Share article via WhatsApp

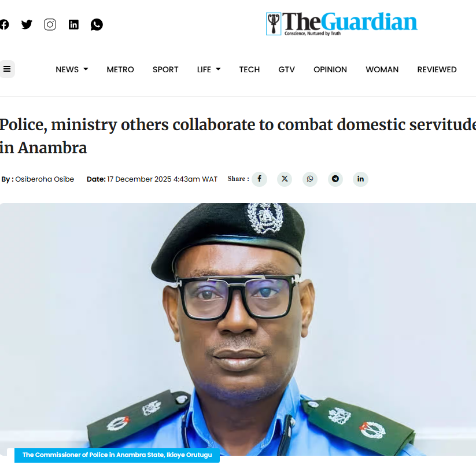point(310,179)
